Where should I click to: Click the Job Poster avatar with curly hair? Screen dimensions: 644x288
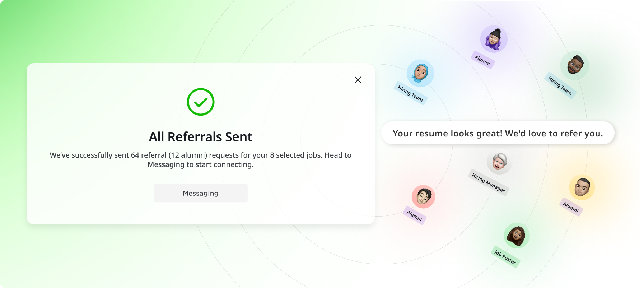[517, 236]
